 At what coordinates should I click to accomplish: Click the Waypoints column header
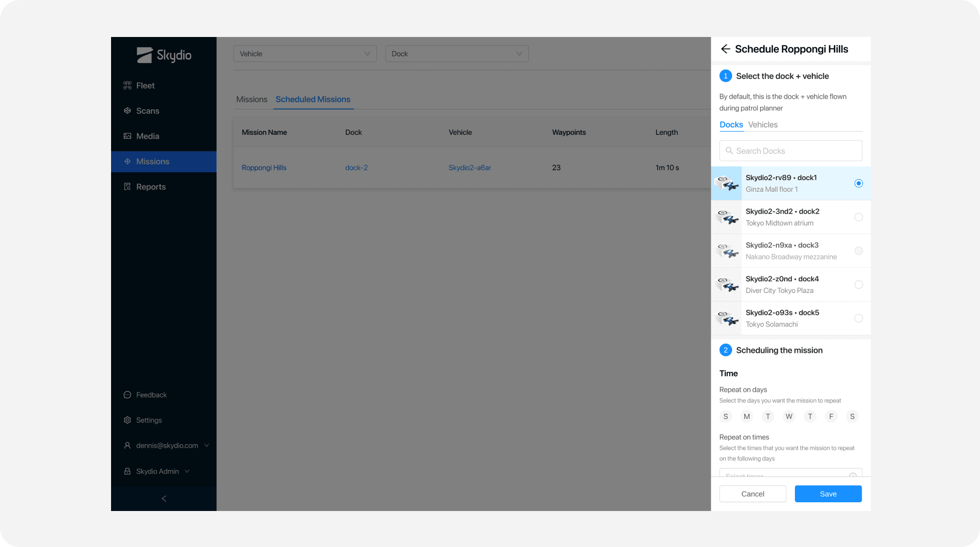[x=569, y=132]
